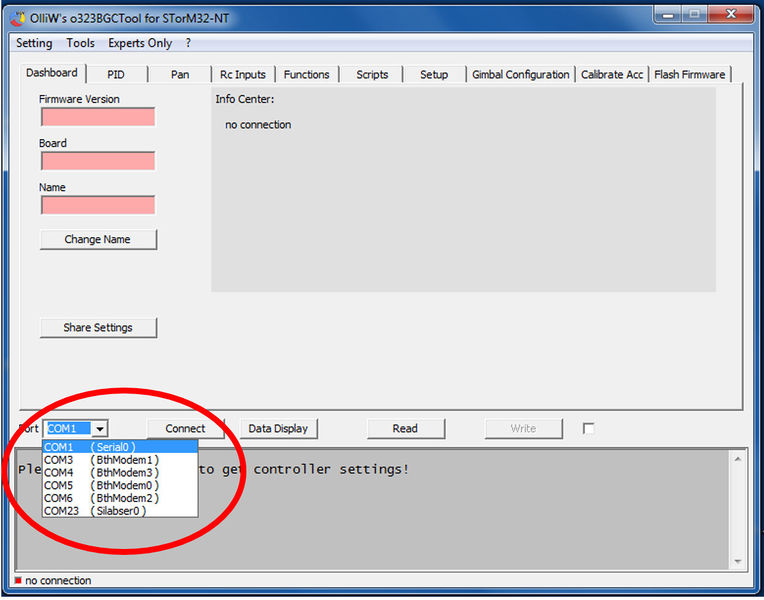The width and height of the screenshot is (764, 600).
Task: Go to the Calibrate Acc tab
Action: click(612, 75)
